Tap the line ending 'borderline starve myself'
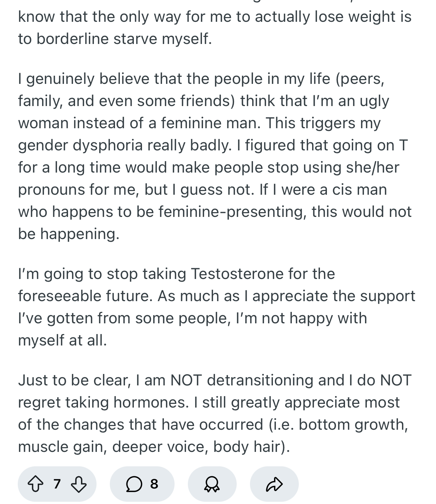 click(x=115, y=39)
